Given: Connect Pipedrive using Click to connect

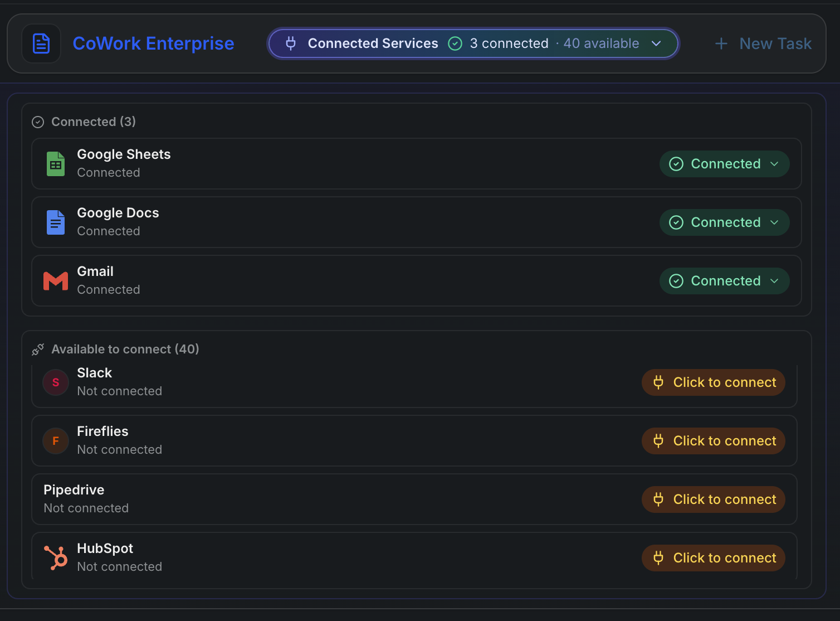Looking at the screenshot, I should pos(713,499).
